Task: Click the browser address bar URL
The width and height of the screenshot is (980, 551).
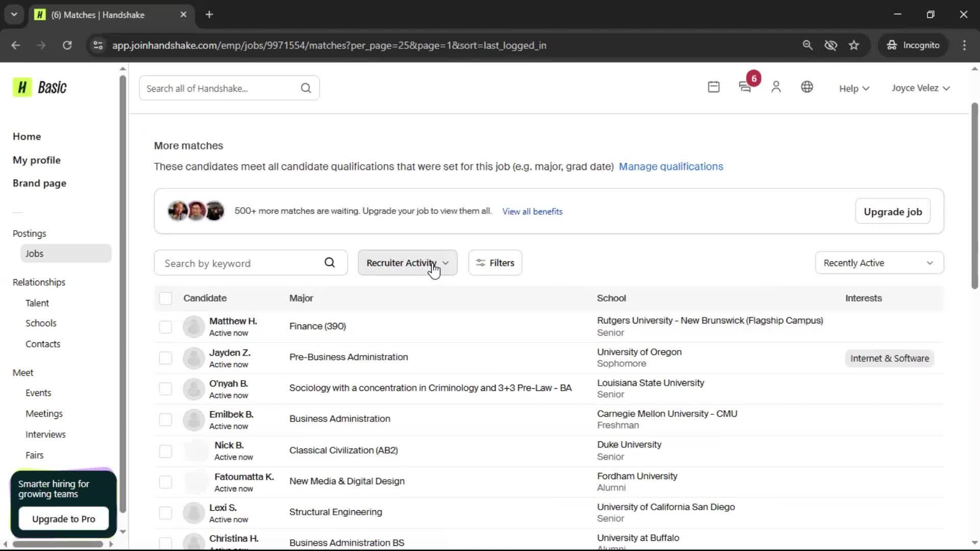Action: 329,45
